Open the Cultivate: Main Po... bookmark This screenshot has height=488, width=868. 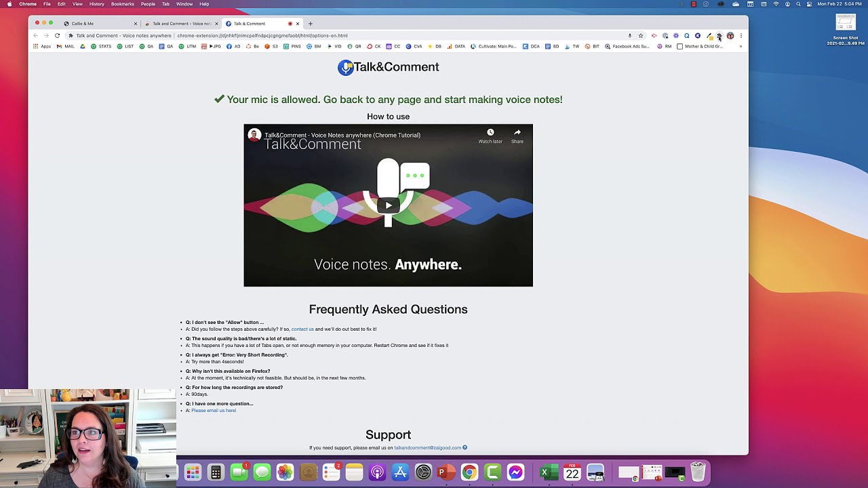tap(494, 47)
